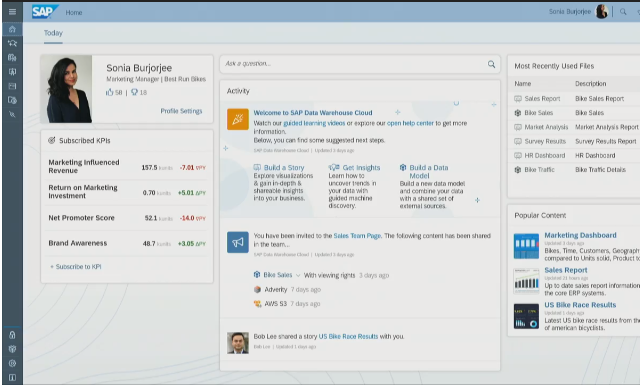640x387 pixels.
Task: Click the Bike Traffic Details description
Action: click(x=600, y=170)
